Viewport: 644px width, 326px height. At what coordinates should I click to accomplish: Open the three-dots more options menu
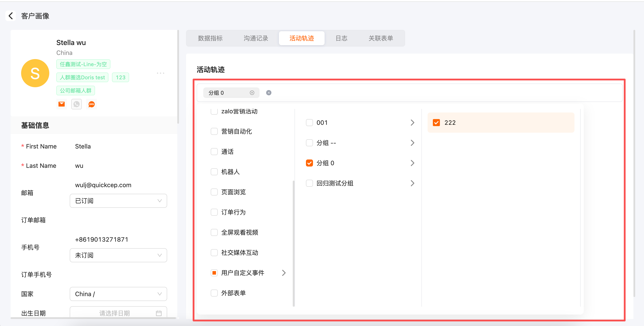point(161,73)
